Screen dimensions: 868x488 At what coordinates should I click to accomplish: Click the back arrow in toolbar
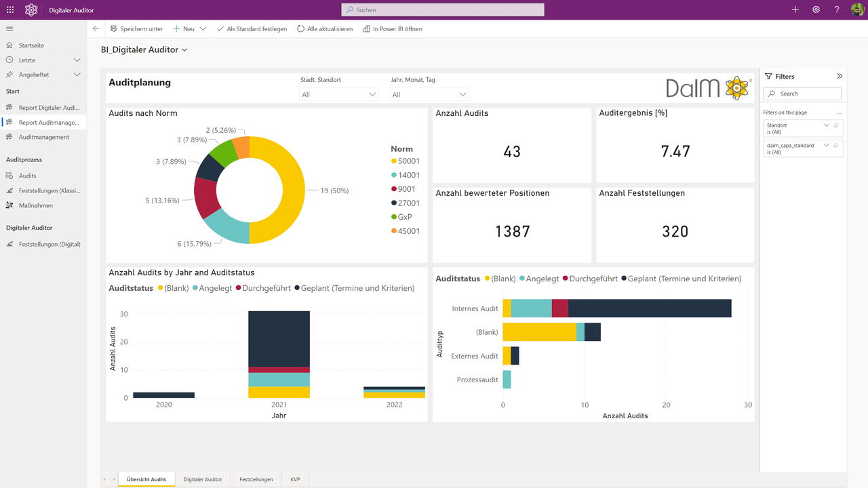pos(96,29)
